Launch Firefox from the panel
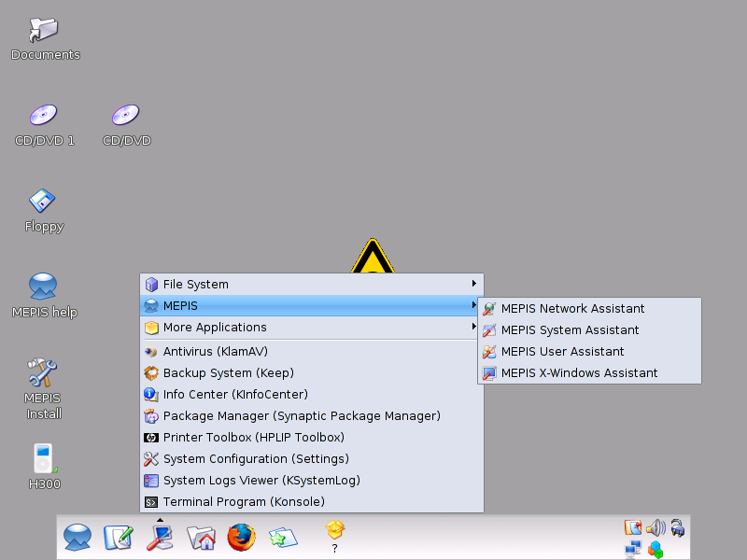Viewport: 747px width, 560px height. click(x=241, y=538)
